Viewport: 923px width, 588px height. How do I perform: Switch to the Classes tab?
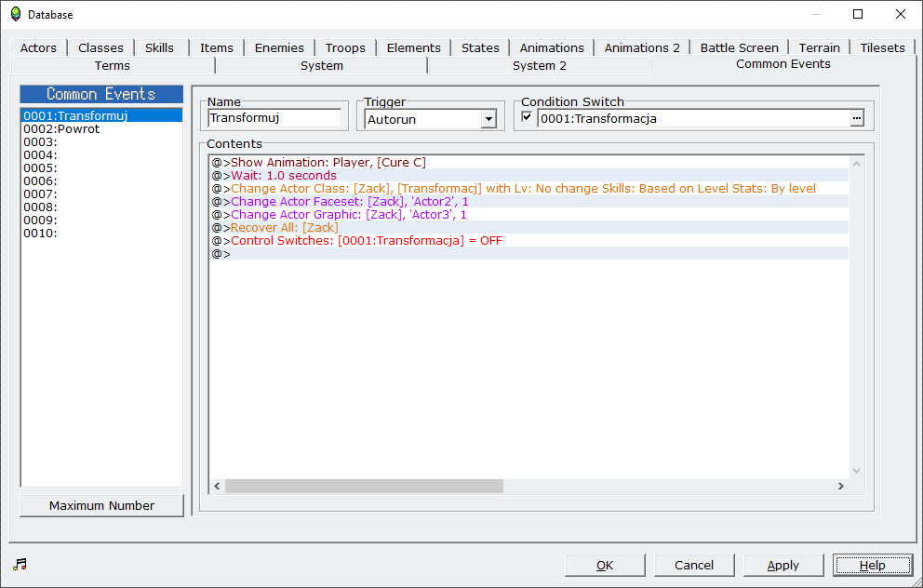point(100,47)
